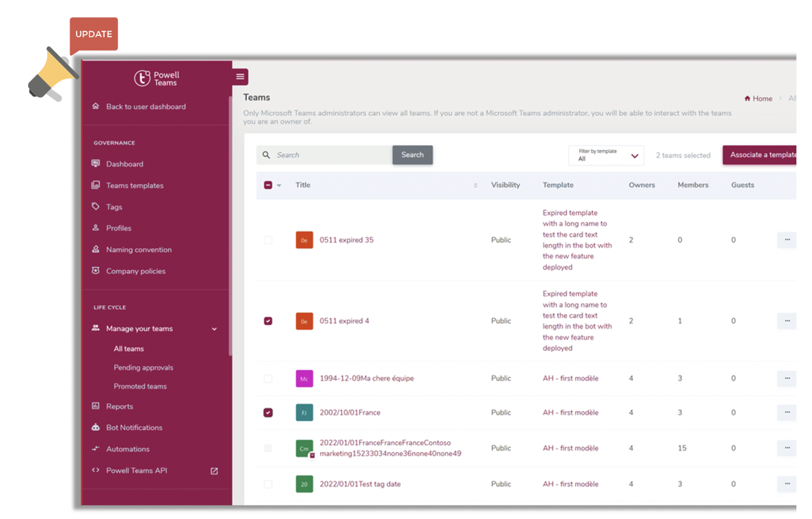
Task: Click the external link icon beside Powell Teams API
Action: (213, 471)
